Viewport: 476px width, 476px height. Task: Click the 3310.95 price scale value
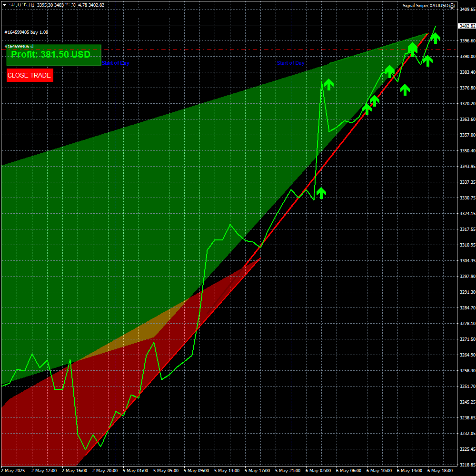[467, 245]
